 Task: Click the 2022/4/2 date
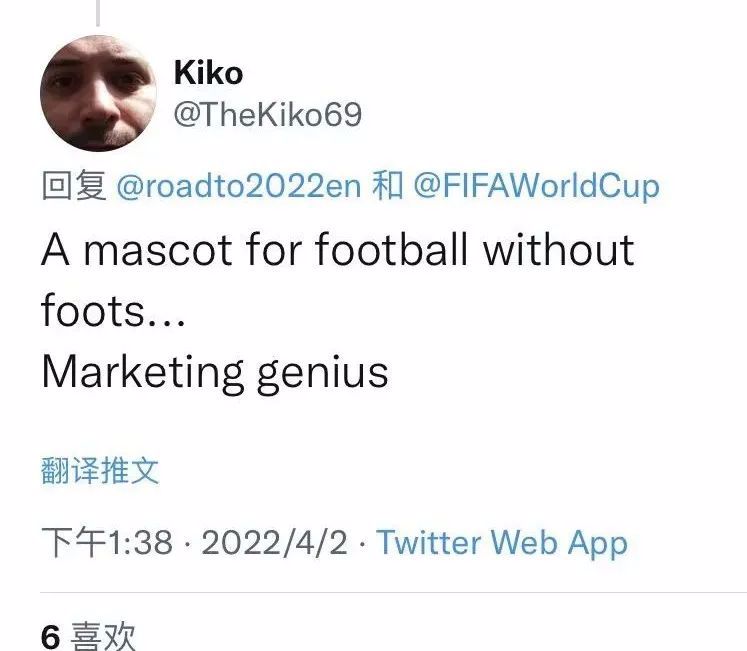pyautogui.click(x=274, y=542)
